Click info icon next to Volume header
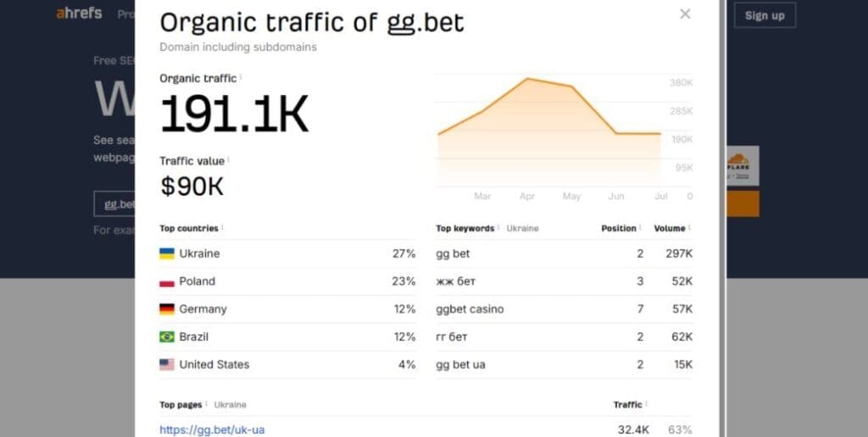This screenshot has width=868, height=437. [689, 227]
